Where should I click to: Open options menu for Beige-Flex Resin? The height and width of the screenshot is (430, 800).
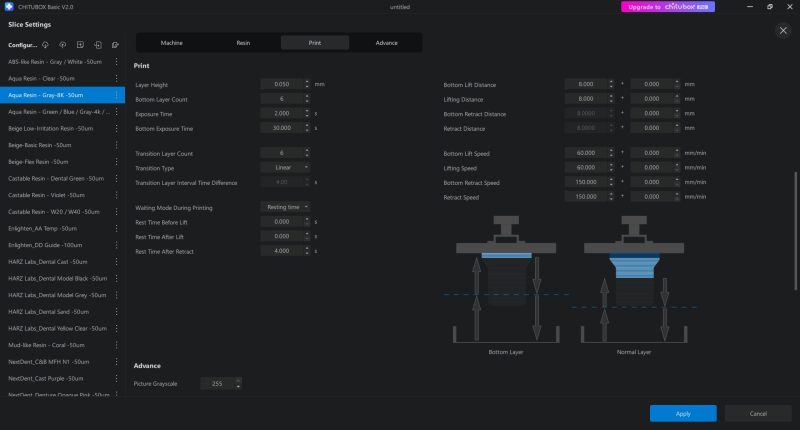point(116,162)
